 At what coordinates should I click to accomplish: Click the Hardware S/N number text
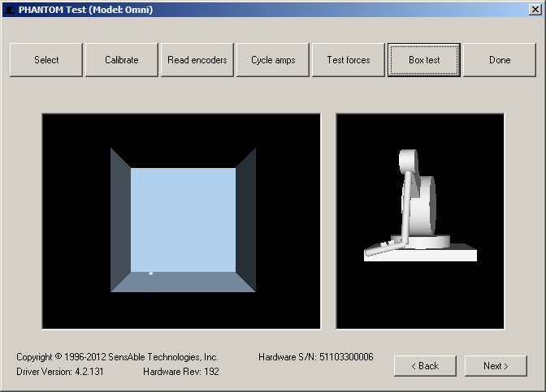click(315, 357)
